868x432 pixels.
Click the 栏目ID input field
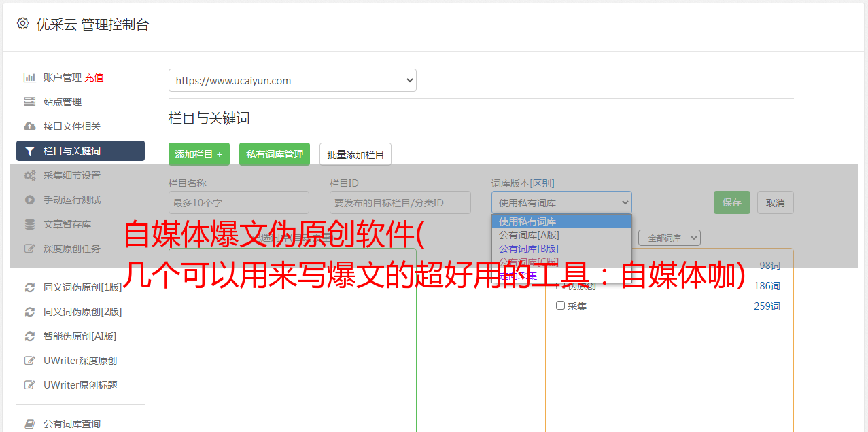[400, 202]
